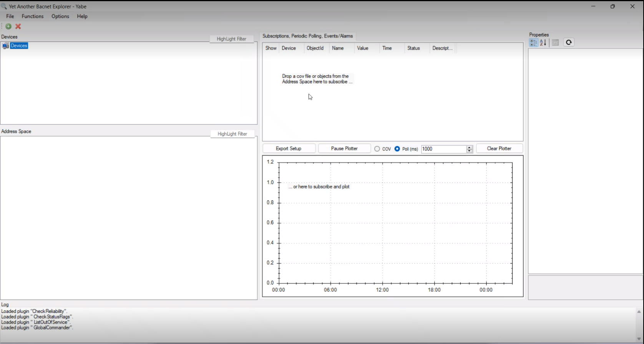Increase poll interval with up spinner arrow

(470, 147)
